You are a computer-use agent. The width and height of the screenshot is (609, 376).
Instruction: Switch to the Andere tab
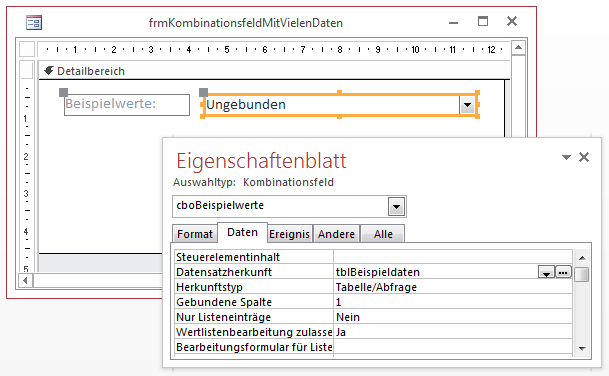[336, 234]
